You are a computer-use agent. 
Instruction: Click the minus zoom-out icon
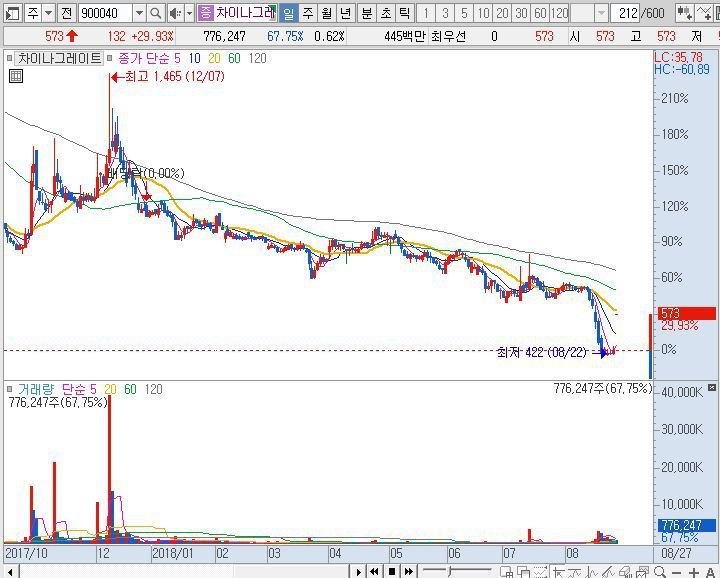tap(676, 572)
